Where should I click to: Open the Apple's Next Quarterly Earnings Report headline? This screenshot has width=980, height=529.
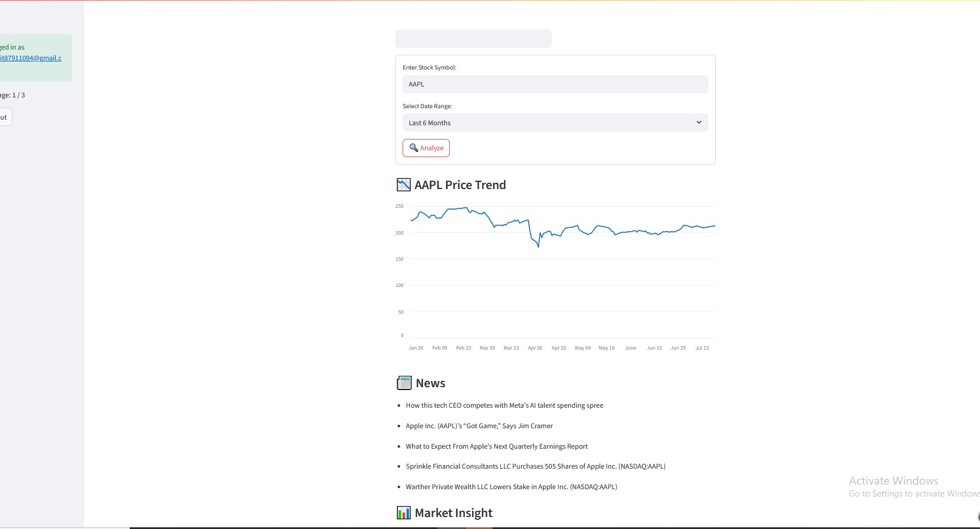coord(497,446)
